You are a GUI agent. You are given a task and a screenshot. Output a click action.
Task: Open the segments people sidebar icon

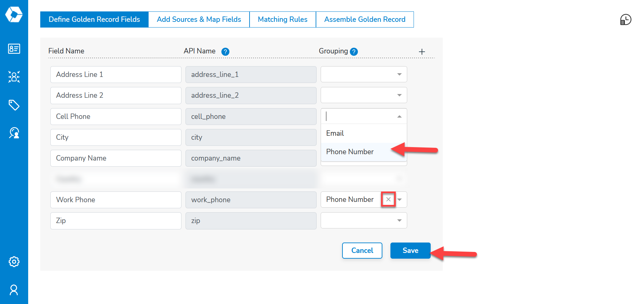pos(14,77)
